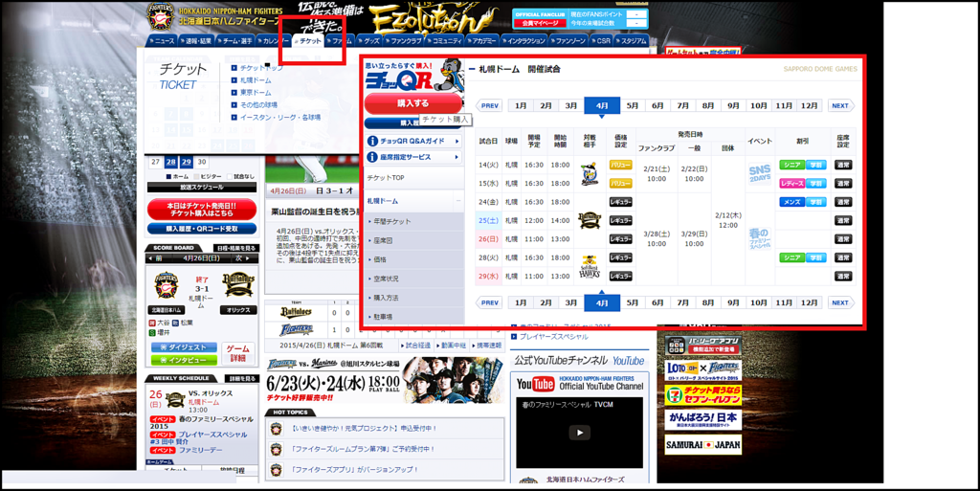Click PREV below the game table
The image size is (980, 491).
(x=489, y=303)
